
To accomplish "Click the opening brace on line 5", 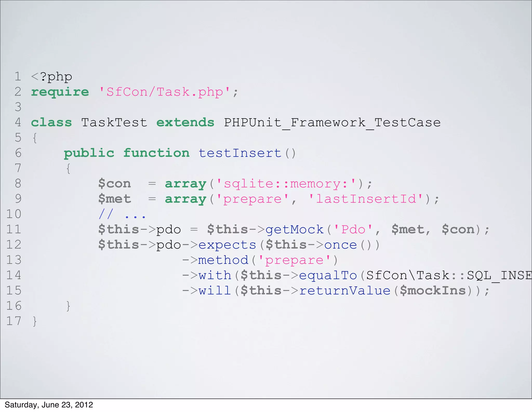I will [35, 138].
